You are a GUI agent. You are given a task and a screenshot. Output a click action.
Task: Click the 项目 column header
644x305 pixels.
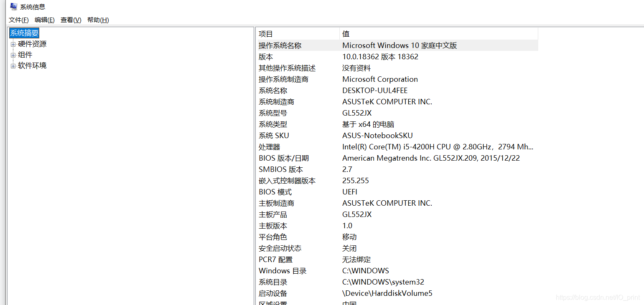pos(298,34)
